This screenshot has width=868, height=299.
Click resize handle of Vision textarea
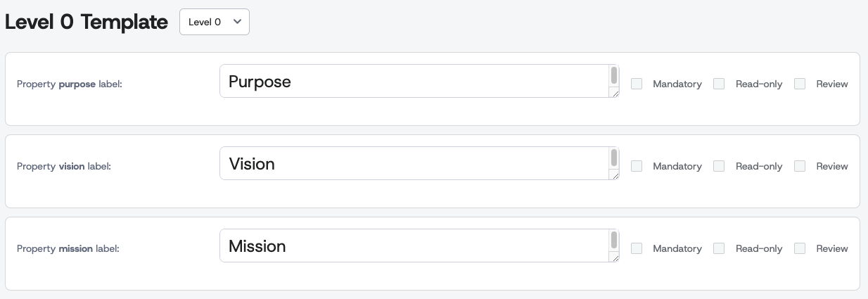click(x=615, y=175)
